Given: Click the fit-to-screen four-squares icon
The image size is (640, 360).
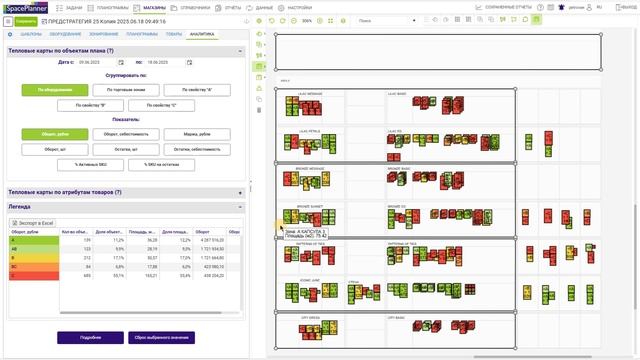Looking at the screenshot, I should point(331,20).
